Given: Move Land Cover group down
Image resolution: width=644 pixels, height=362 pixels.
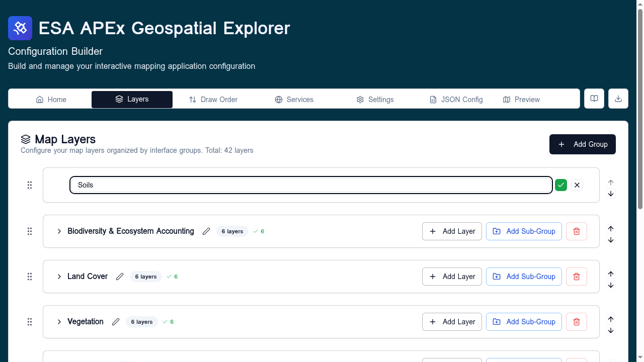Looking at the screenshot, I should 611,285.
